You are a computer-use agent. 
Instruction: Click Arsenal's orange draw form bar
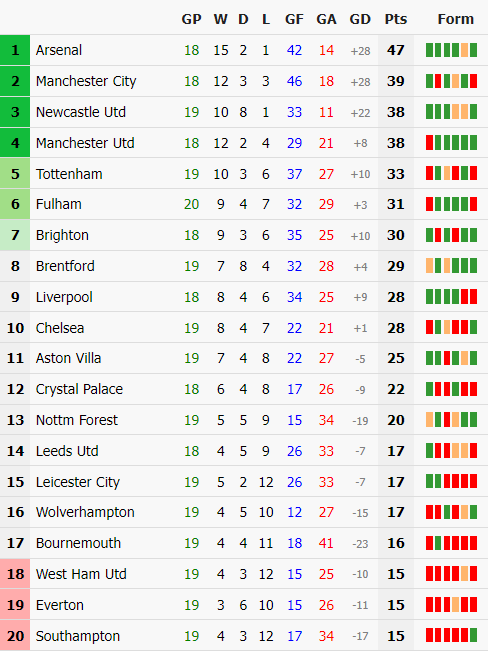[464, 50]
